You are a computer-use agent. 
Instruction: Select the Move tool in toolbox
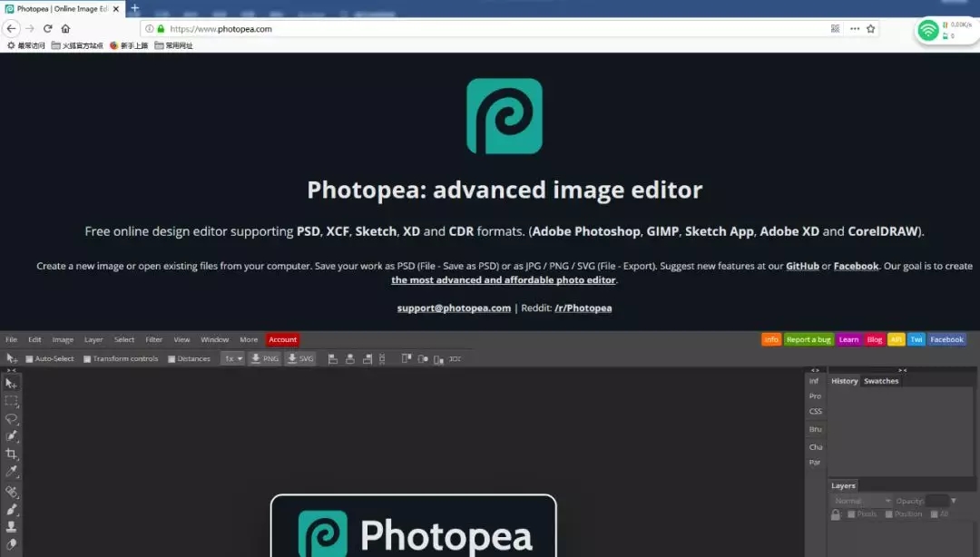11,383
